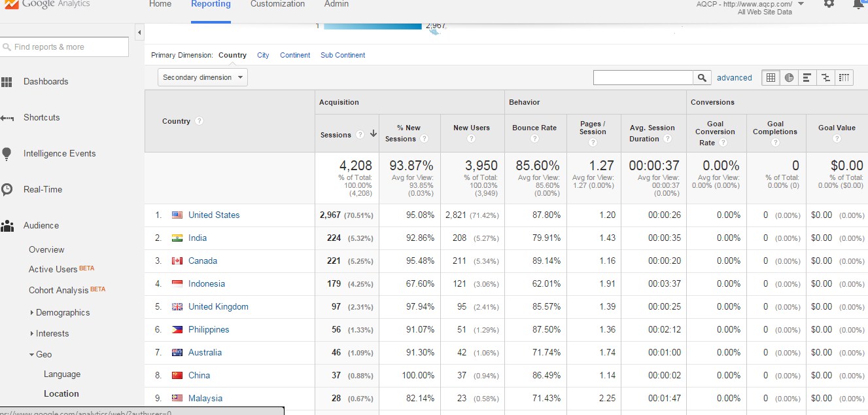Viewport: 868px width, 415px height.
Task: Click help icon beside Pages / Session
Action: 593,143
